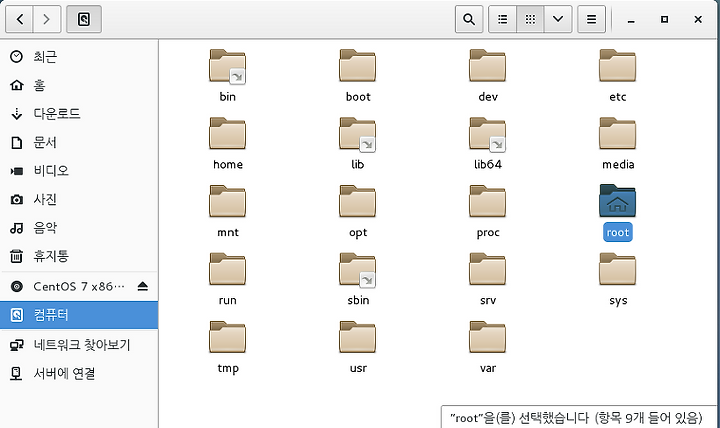Select the proc folder icon

[x=488, y=202]
